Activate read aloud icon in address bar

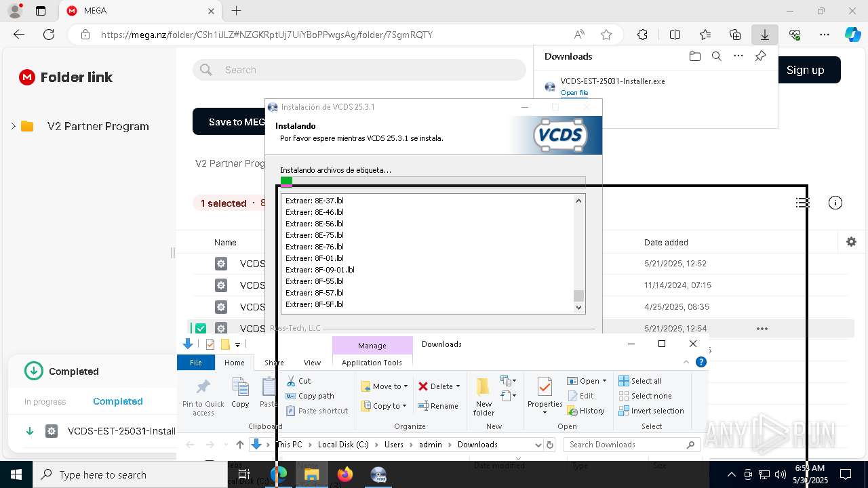(579, 35)
